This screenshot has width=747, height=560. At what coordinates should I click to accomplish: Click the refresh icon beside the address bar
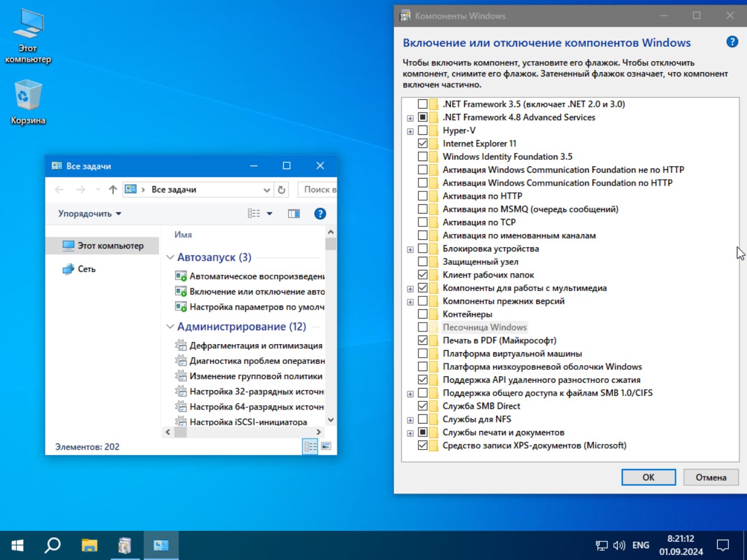pos(281,190)
